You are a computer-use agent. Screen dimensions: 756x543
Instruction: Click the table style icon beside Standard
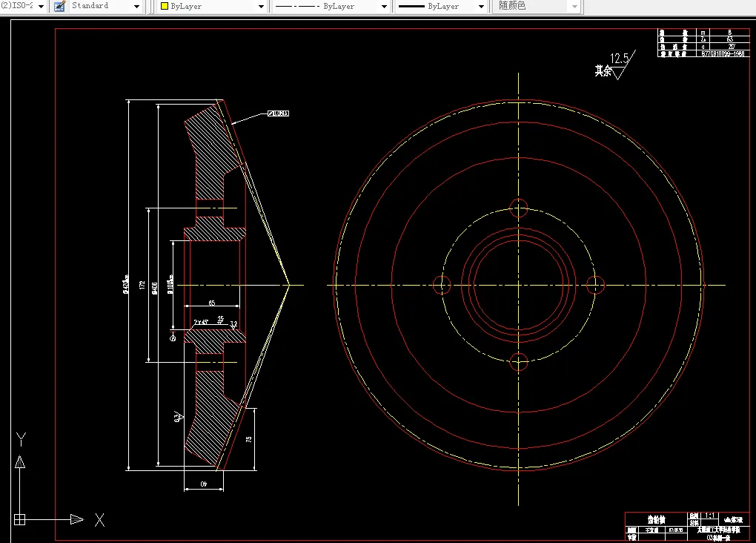click(59, 6)
